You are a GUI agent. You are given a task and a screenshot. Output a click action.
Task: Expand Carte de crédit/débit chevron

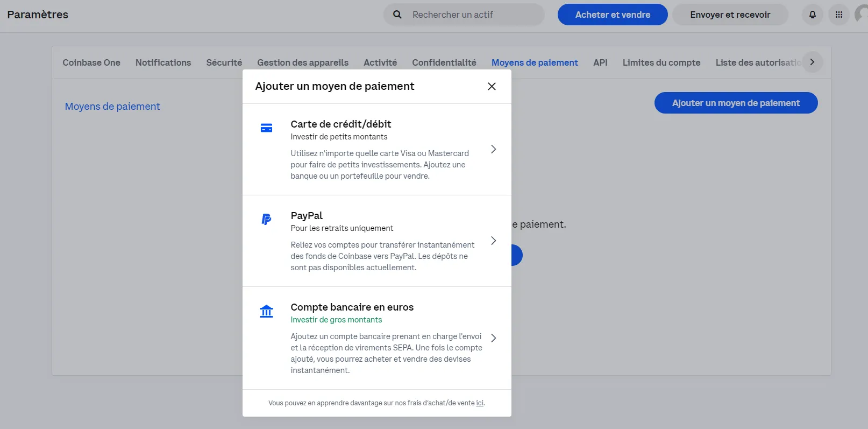click(x=493, y=149)
